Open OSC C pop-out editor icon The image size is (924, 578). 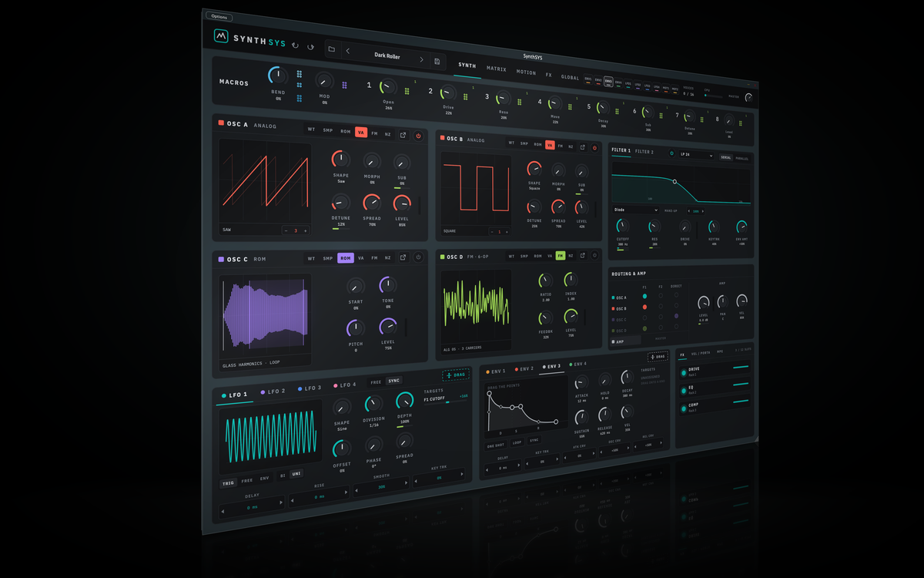click(403, 257)
